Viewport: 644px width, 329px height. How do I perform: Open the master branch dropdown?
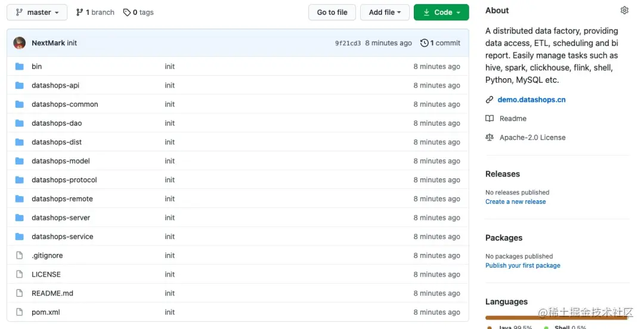click(x=37, y=13)
